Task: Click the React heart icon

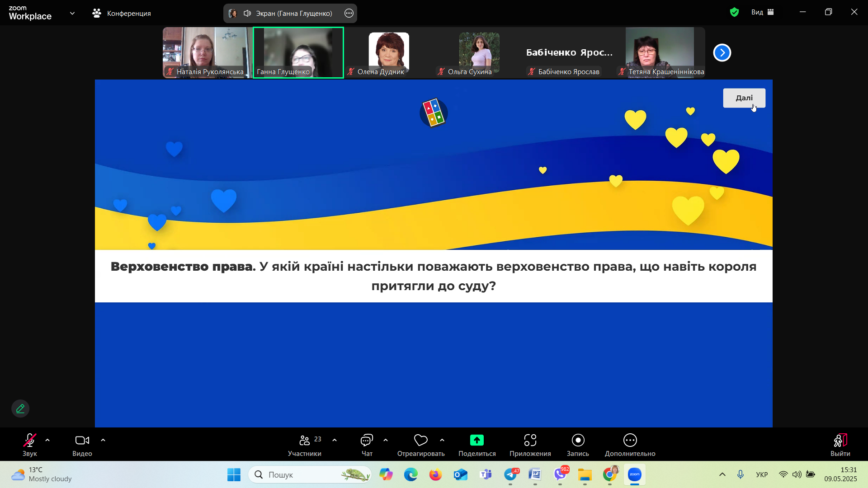Action: coord(420,440)
